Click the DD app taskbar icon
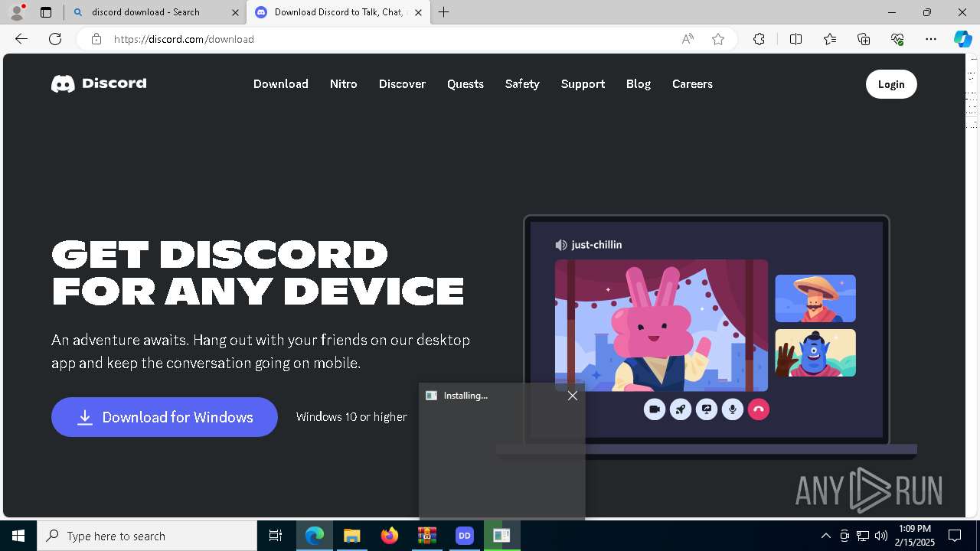980x551 pixels. pyautogui.click(x=464, y=536)
